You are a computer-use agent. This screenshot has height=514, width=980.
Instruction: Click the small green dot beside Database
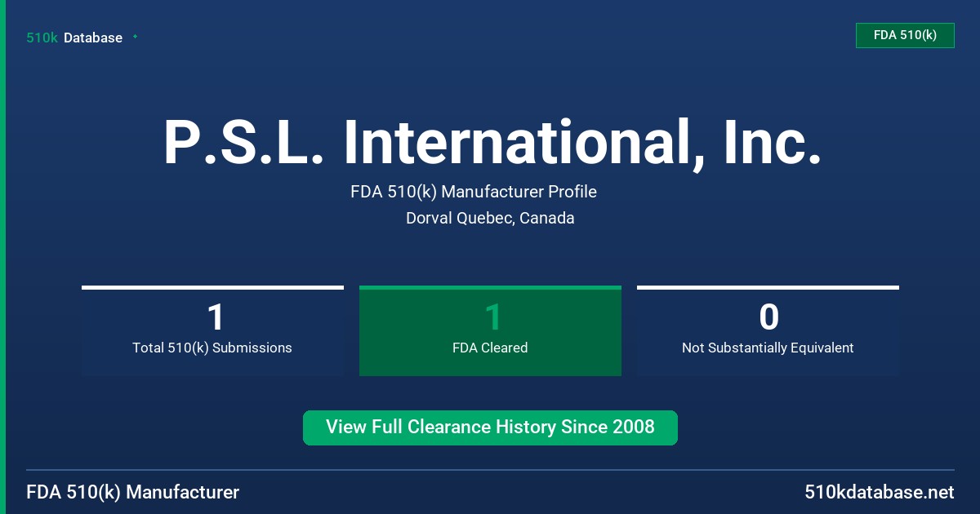135,37
